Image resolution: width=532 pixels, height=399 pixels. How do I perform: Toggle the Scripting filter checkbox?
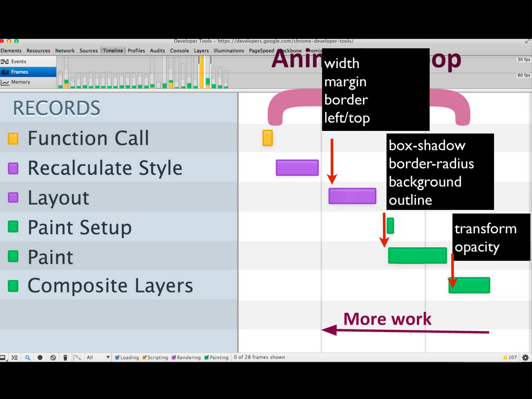click(144, 357)
